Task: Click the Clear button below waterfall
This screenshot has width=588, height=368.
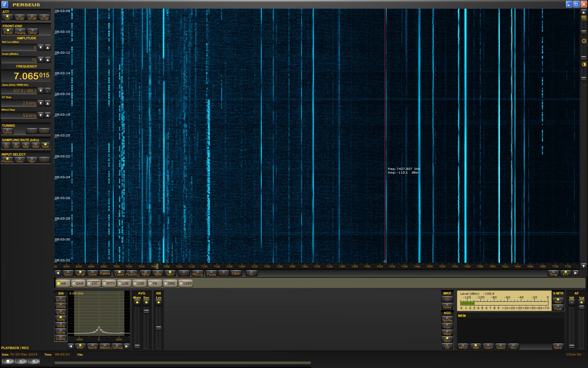Action: point(236,273)
